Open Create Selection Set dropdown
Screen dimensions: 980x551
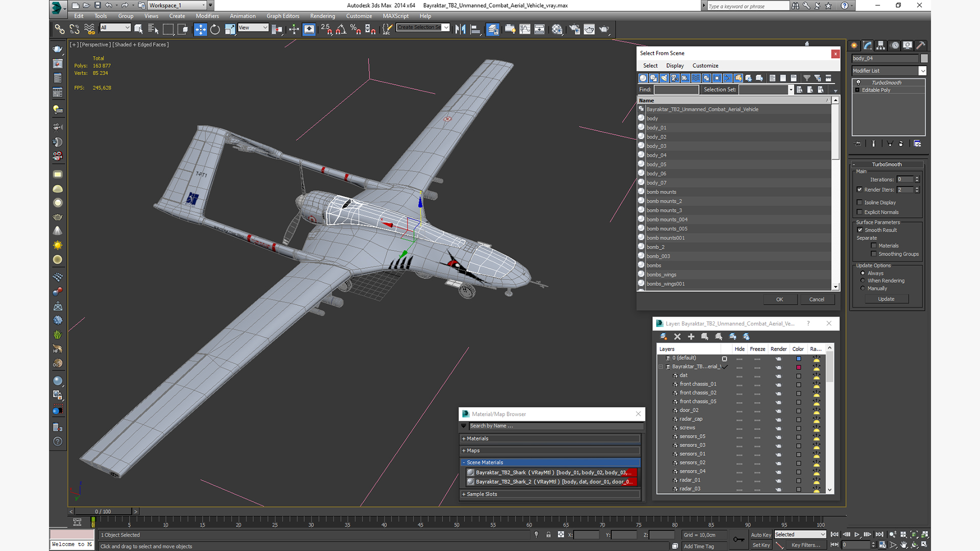(446, 28)
